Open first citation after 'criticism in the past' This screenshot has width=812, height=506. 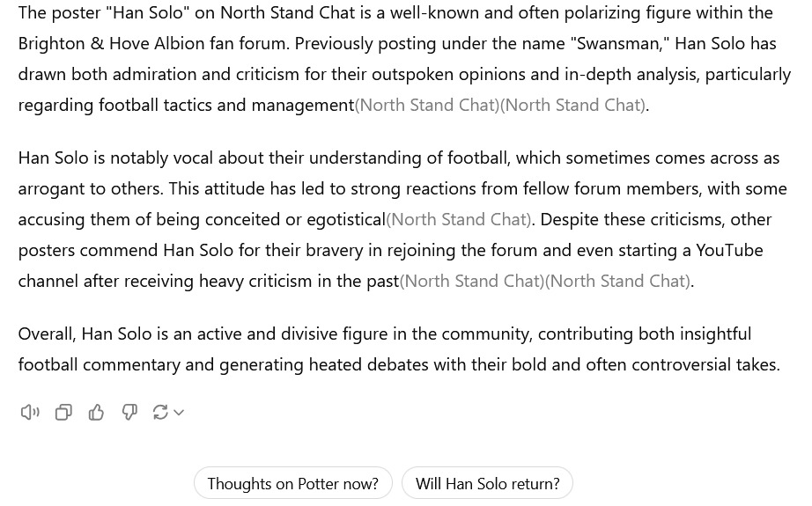pyautogui.click(x=472, y=281)
